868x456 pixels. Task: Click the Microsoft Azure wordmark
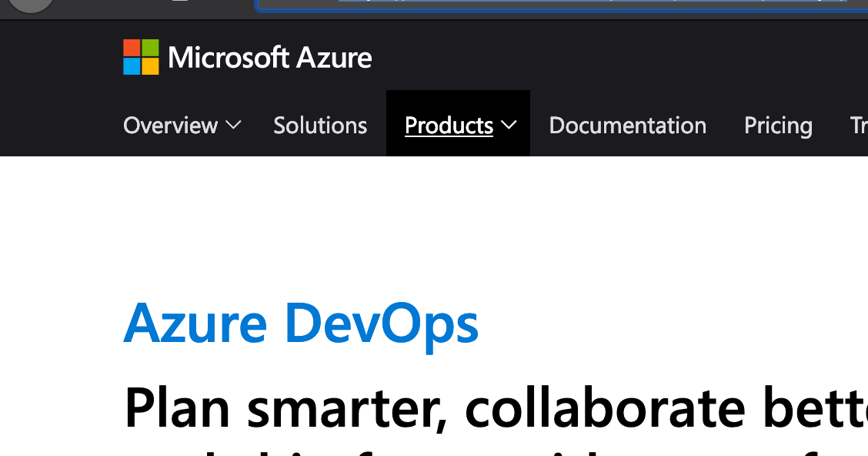tap(271, 57)
